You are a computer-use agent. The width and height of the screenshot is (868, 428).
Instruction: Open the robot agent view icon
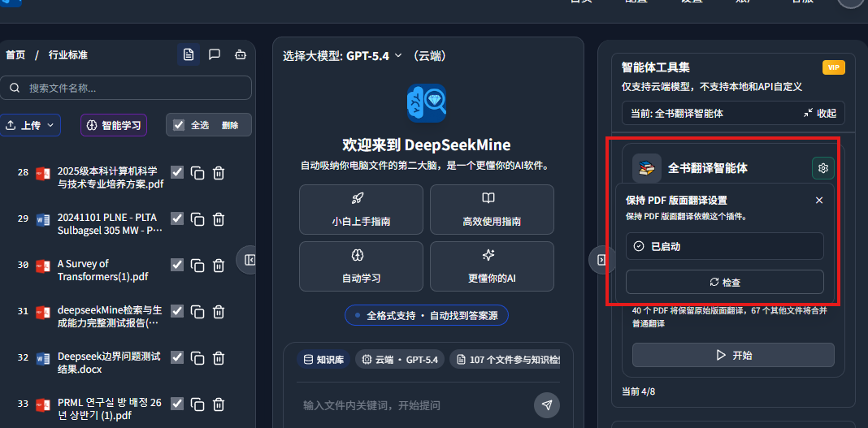(x=240, y=54)
